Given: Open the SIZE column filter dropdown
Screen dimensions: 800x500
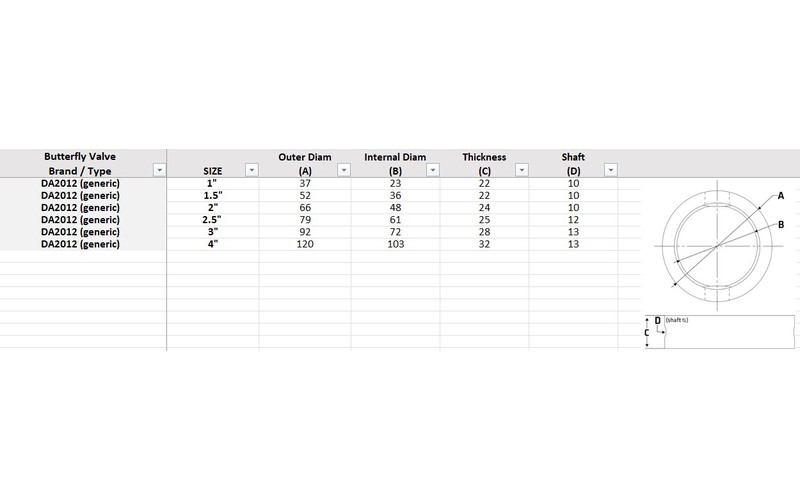Looking at the screenshot, I should click(x=252, y=170).
